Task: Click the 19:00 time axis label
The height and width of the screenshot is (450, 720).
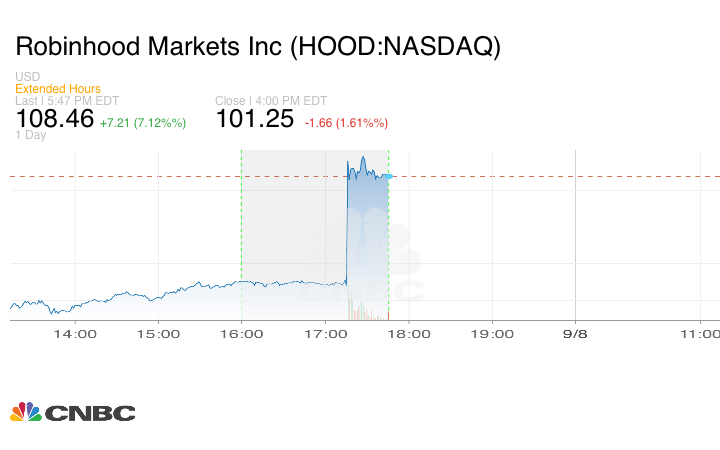Action: click(492, 333)
